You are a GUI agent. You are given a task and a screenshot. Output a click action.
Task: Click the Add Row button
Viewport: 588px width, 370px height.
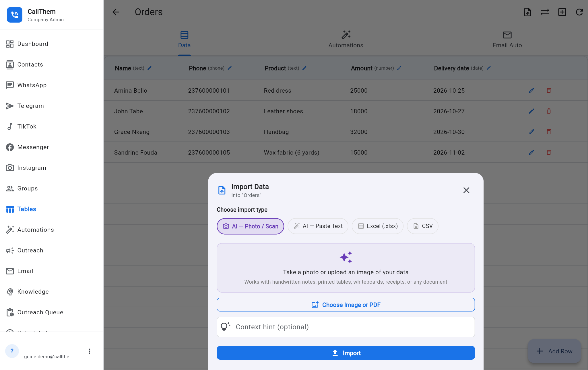554,351
